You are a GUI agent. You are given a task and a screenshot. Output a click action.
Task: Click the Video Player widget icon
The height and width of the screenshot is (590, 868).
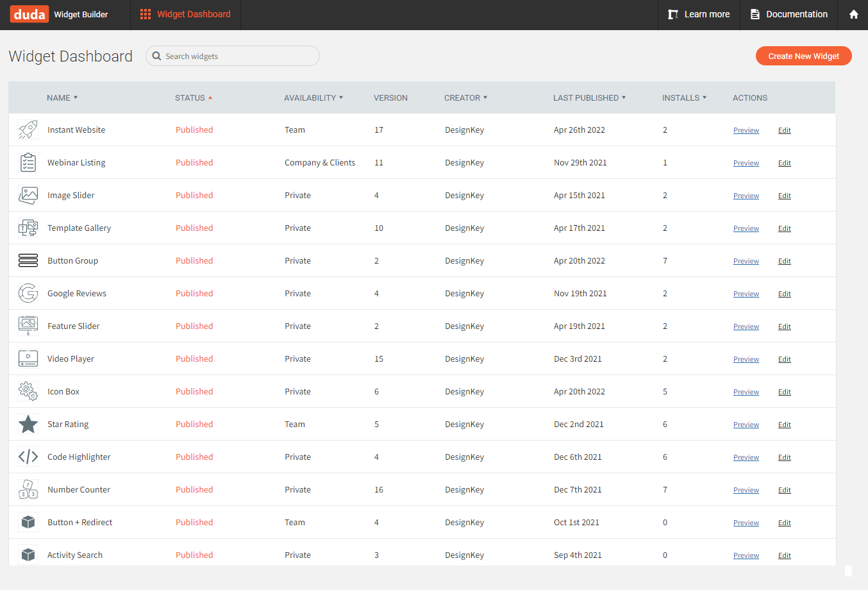coord(28,358)
